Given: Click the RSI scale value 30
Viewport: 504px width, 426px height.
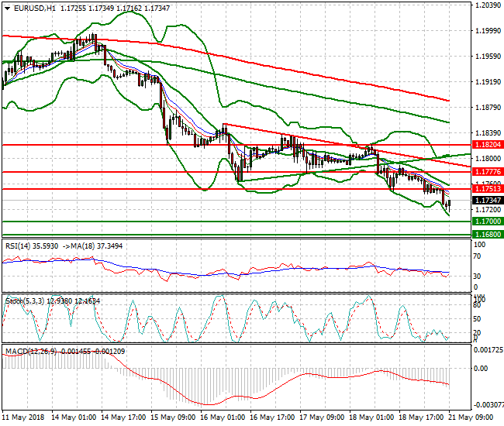Looking at the screenshot, I should (x=478, y=276).
